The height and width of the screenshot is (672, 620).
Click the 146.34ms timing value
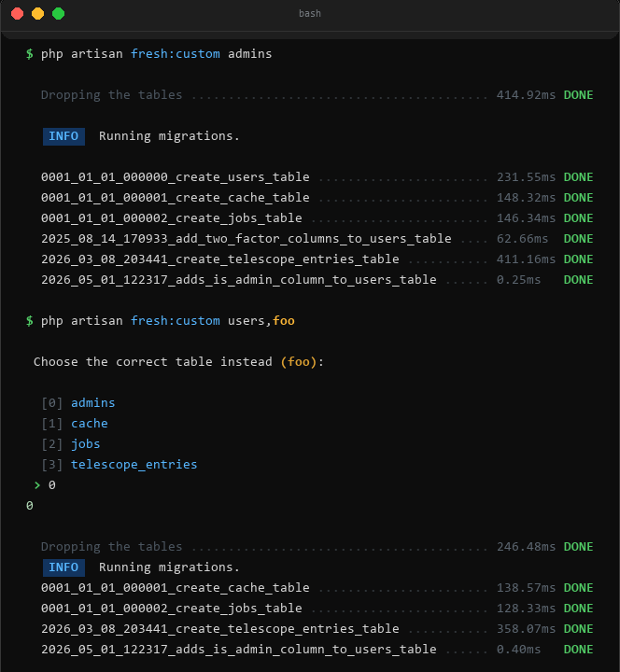(x=526, y=218)
